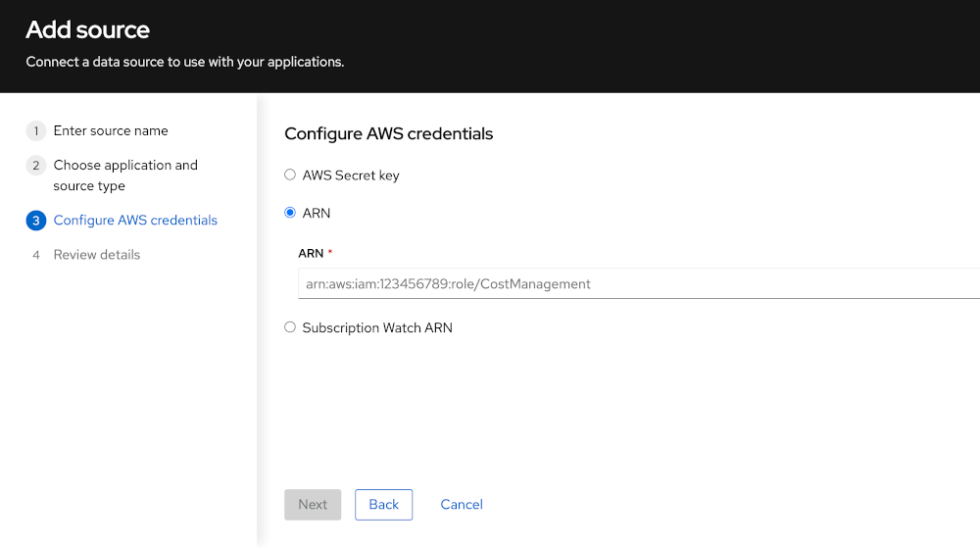980x547 pixels.
Task: Click the AWS Secret key option label
Action: tap(351, 175)
